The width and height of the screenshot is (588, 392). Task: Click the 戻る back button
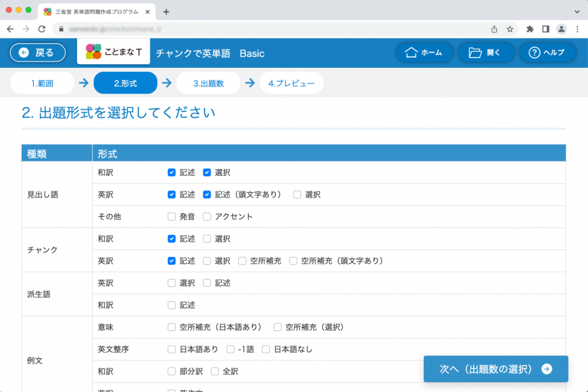38,52
